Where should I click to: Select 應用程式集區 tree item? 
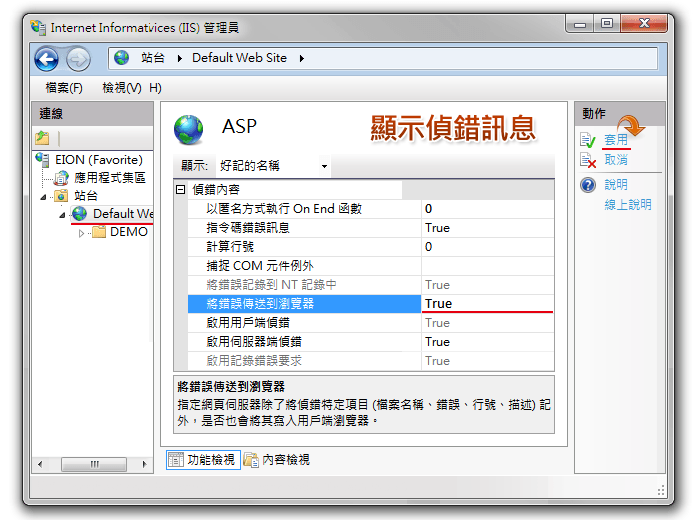click(110, 178)
